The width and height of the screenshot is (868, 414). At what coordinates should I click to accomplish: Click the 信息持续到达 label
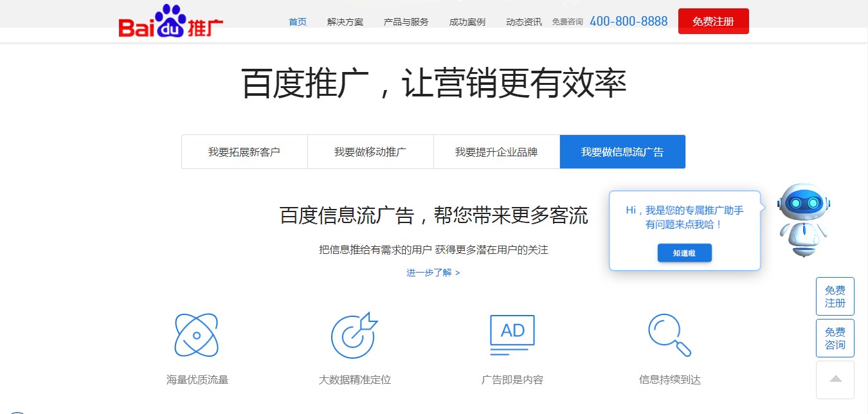coord(670,380)
